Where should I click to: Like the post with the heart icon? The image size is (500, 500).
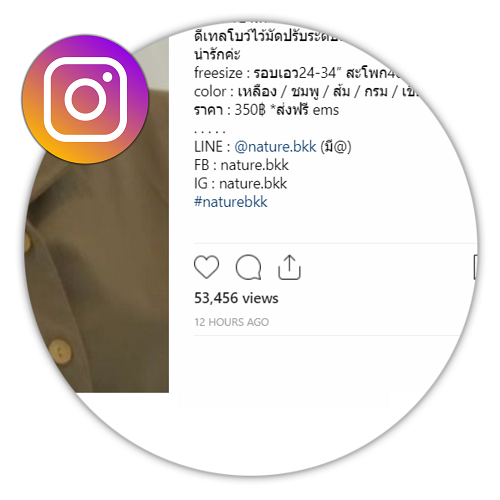click(x=207, y=267)
